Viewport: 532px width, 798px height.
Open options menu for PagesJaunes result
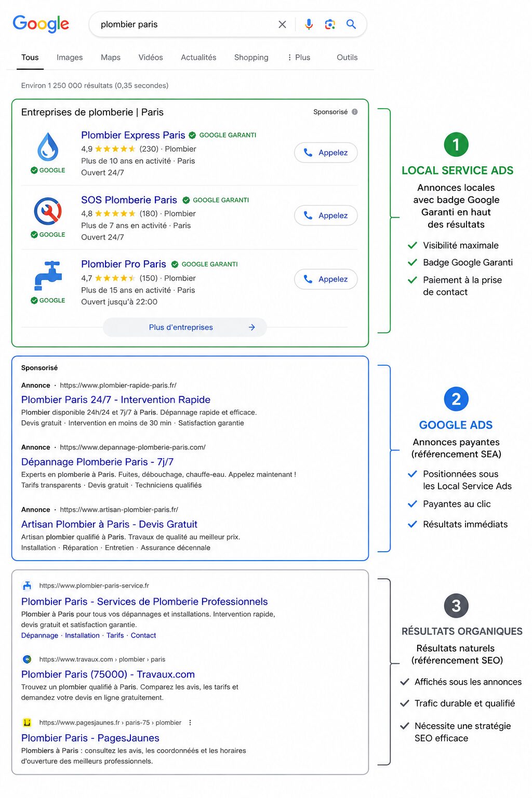pos(190,723)
